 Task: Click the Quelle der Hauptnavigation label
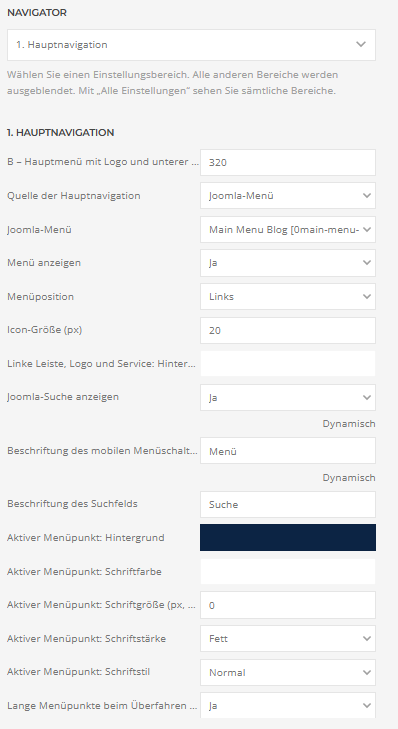[73, 195]
